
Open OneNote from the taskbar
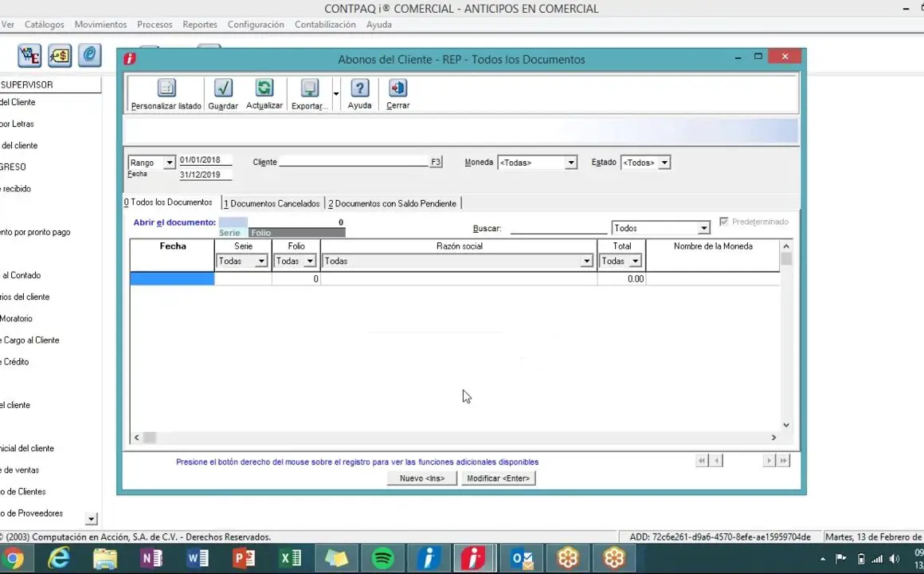pyautogui.click(x=151, y=558)
